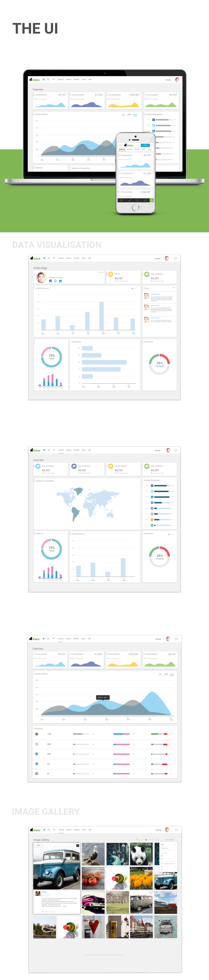This screenshot has height=980, width=209.
Task: Click reply arrow icon under Lili Sue post
Action: coord(46,912)
